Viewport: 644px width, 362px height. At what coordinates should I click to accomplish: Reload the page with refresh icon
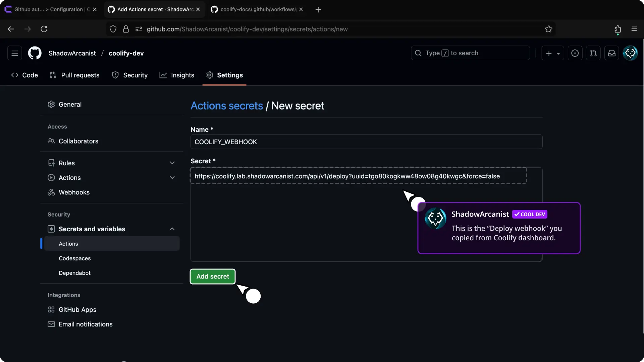(x=44, y=29)
